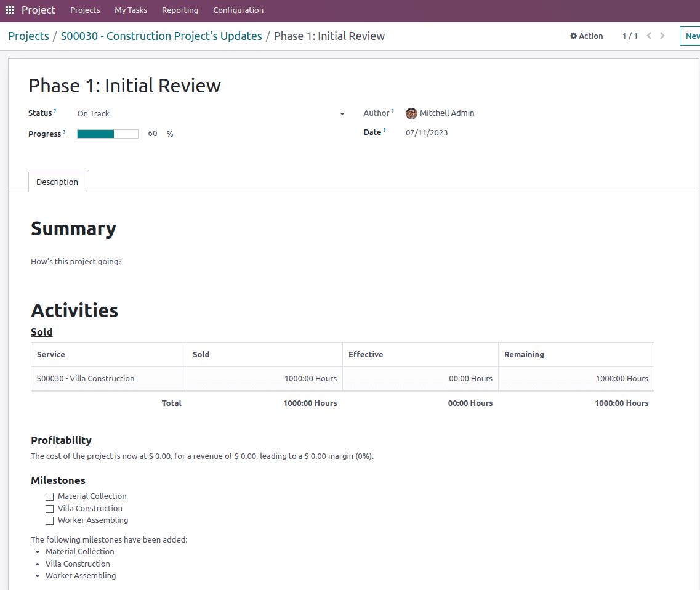
Task: Go to the previous record arrow
Action: tap(649, 36)
